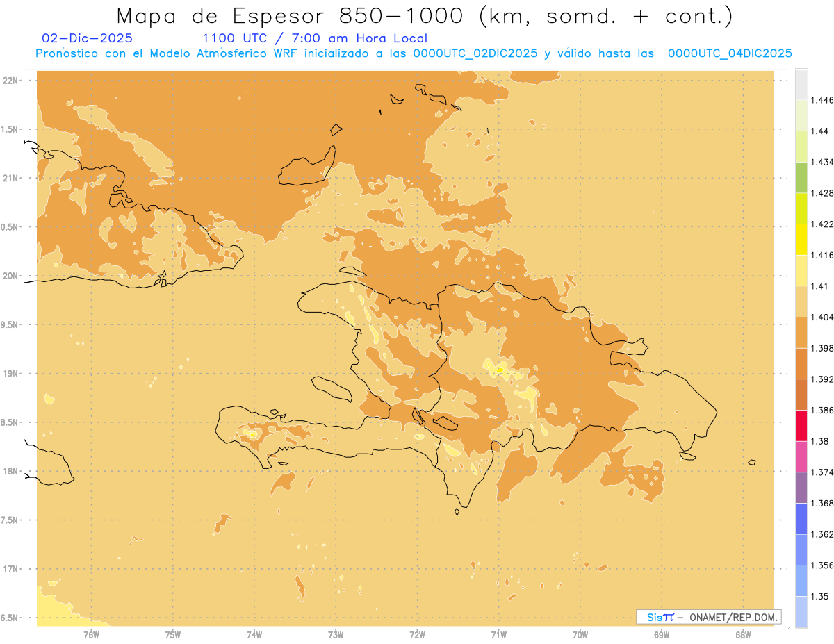Click the latitude label '20N'
Screen dimensions: 834x644
click(11, 276)
